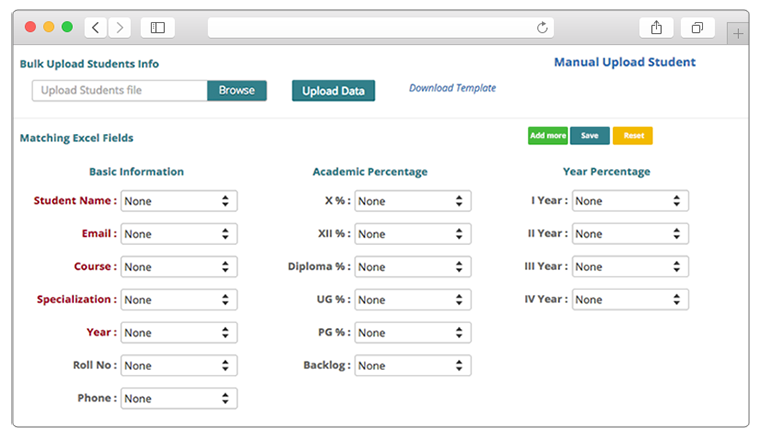This screenshot has width=760, height=437.
Task: Click the Basic Information column heading
Action: (136, 172)
